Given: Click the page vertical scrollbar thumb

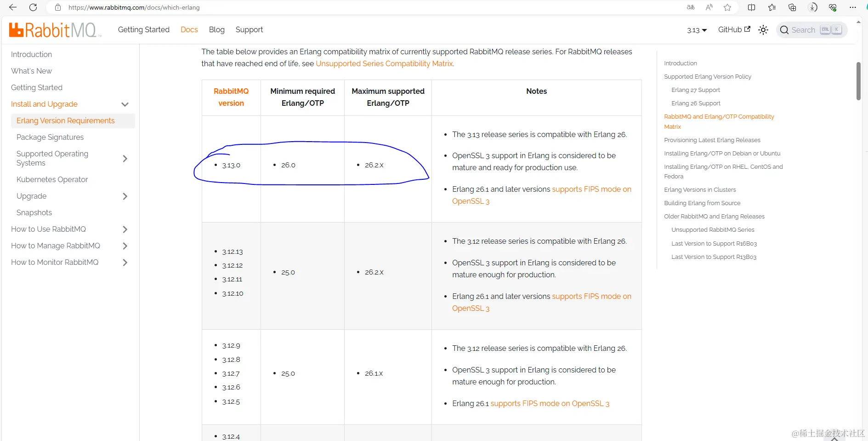Looking at the screenshot, I should point(858,81).
